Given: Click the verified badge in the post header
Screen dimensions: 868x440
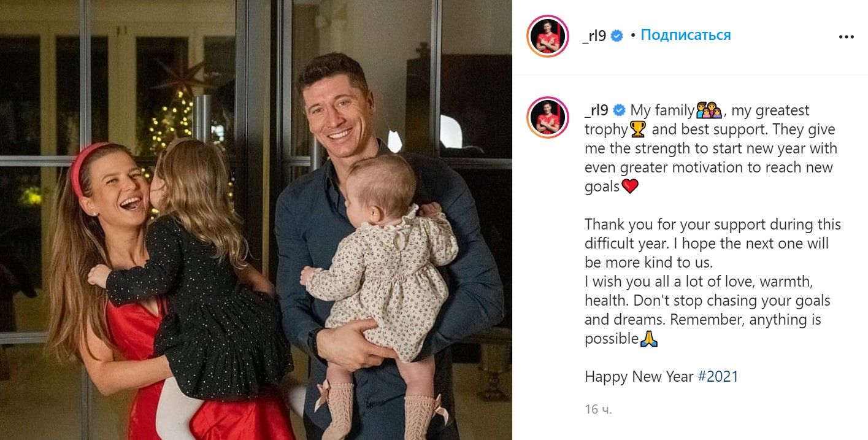Looking at the screenshot, I should pyautogui.click(x=617, y=36).
